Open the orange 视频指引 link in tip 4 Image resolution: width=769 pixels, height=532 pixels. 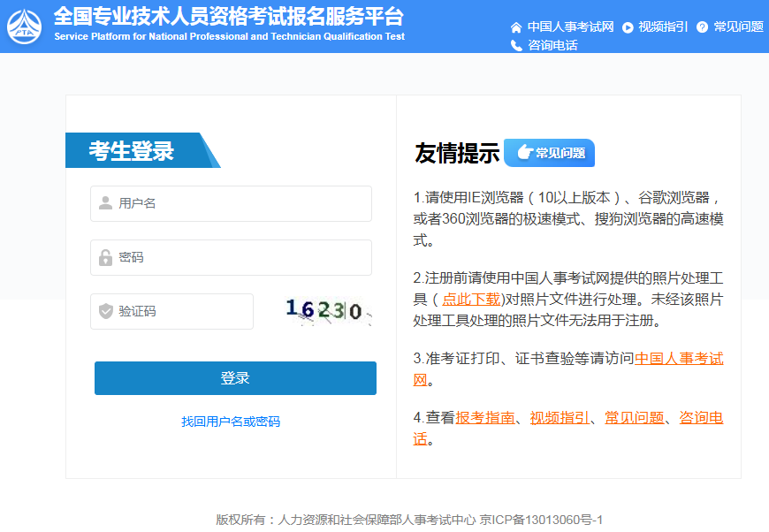560,417
